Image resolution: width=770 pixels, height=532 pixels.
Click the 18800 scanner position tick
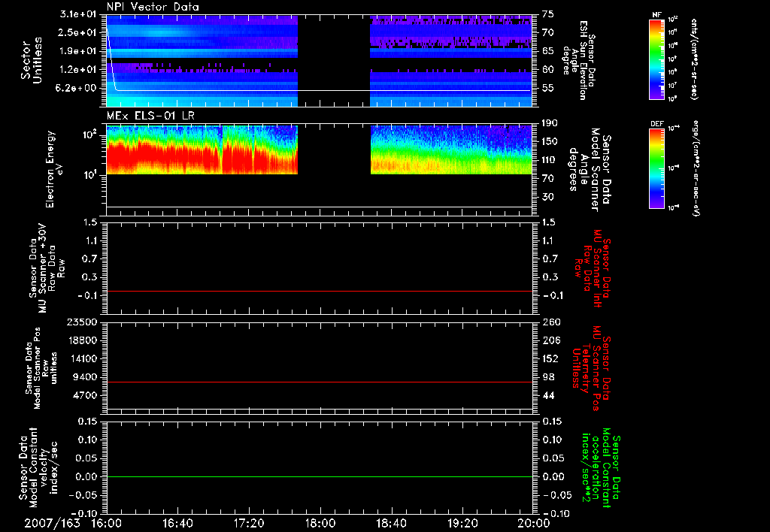click(x=83, y=340)
